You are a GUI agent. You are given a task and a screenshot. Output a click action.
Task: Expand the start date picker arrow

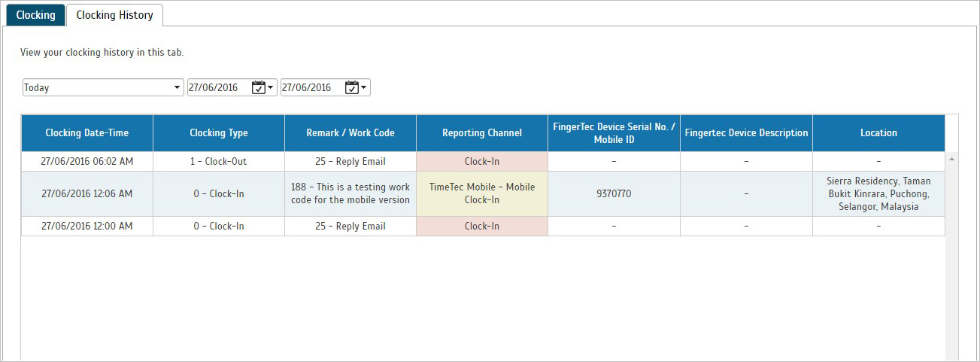[x=271, y=87]
